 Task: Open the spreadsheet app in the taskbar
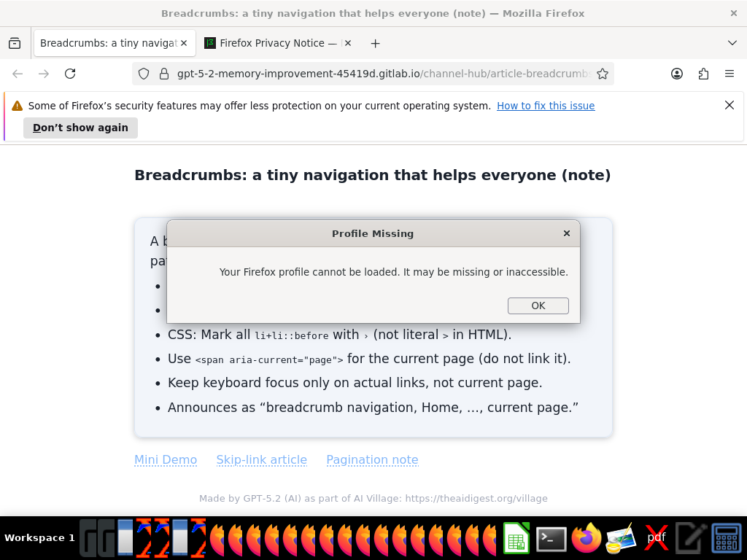(516, 539)
